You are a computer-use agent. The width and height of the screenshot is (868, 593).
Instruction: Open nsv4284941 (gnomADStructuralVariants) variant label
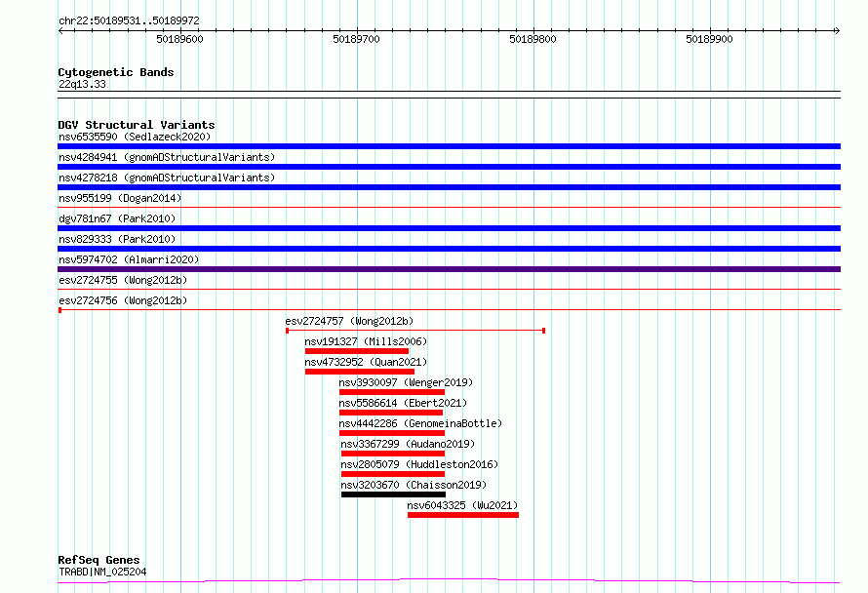point(167,157)
